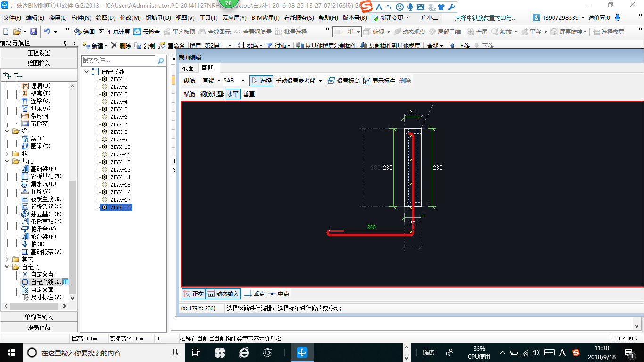
Task: Click the 显示标注 show-annotation icon
Action: coord(367,81)
